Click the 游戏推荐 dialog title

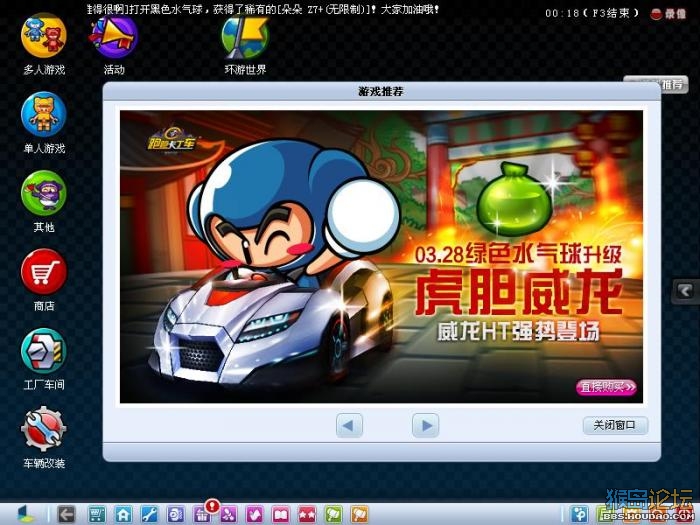click(x=381, y=92)
